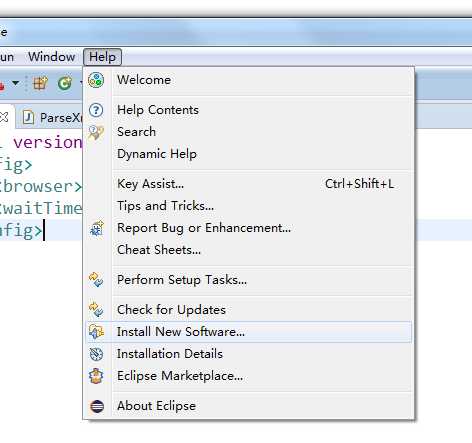Close the Help menu via Help menubar item
Viewport: 472px width, 443px height.
(x=102, y=57)
